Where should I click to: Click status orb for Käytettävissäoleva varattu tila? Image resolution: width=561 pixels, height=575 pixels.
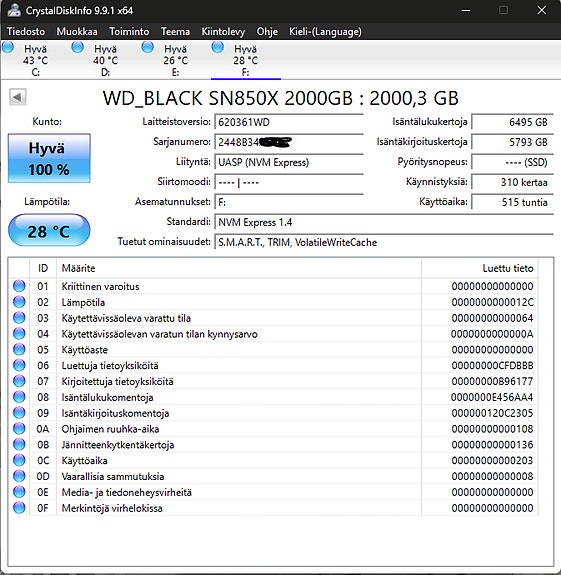point(19,318)
